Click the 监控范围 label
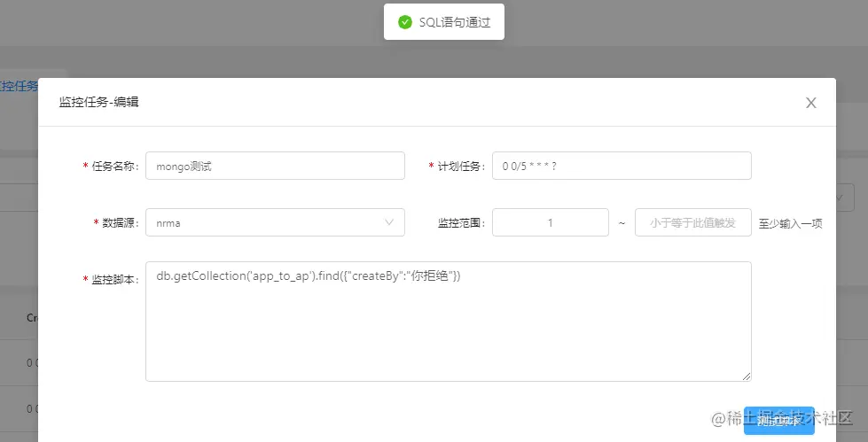The image size is (868, 442). coord(462,223)
